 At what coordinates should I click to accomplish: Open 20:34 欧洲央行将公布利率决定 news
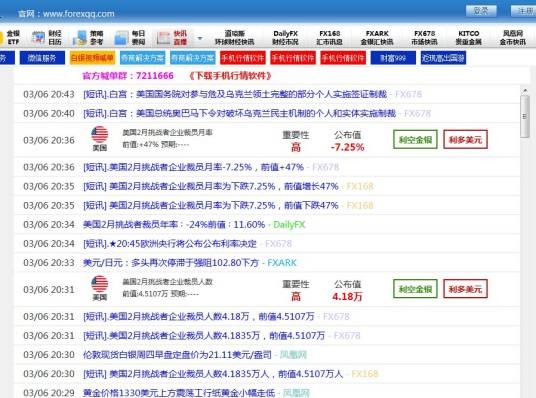[170, 244]
